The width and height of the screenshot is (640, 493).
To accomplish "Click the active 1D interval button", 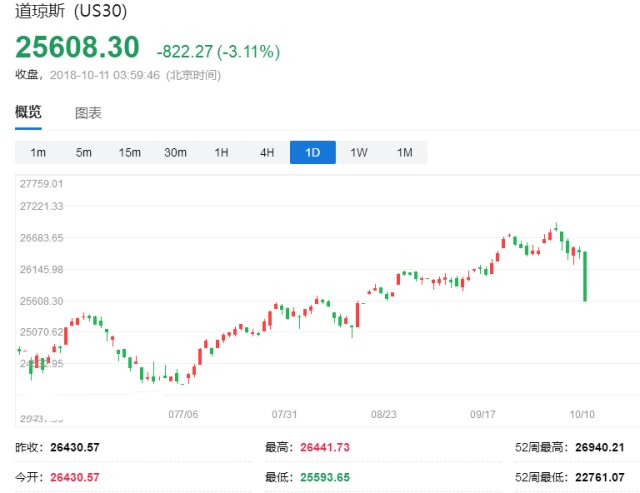I will (x=313, y=152).
